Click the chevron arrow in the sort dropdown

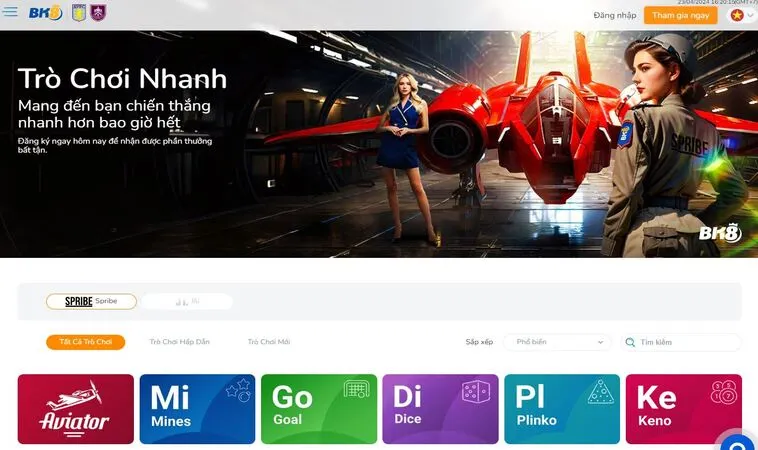601,342
